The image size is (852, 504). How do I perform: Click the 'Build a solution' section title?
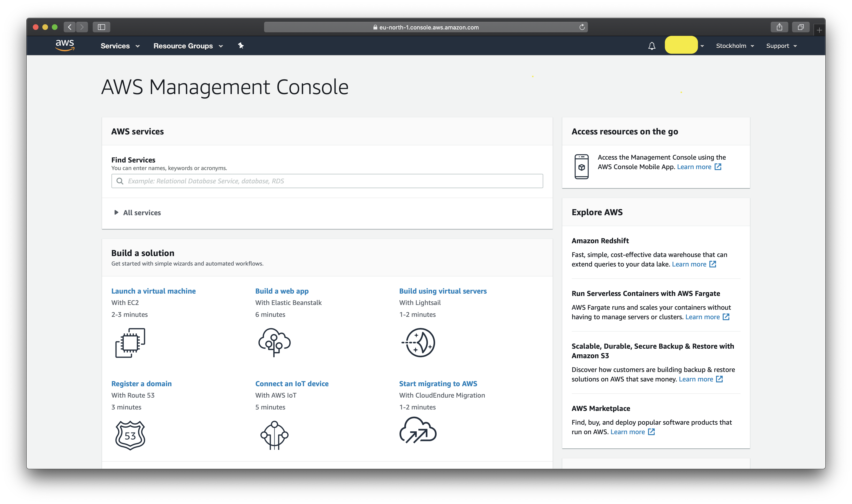coord(143,253)
